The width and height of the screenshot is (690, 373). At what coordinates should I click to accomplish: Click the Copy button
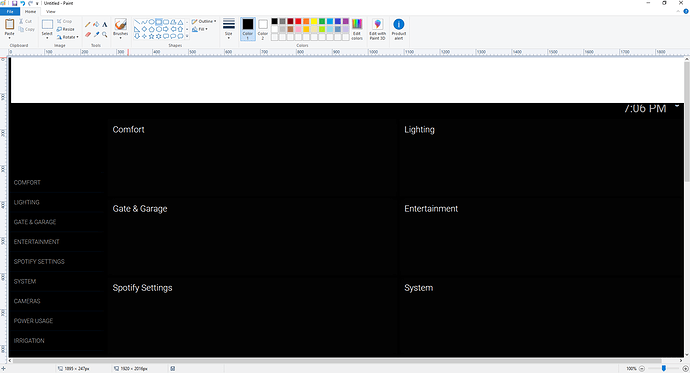27,29
